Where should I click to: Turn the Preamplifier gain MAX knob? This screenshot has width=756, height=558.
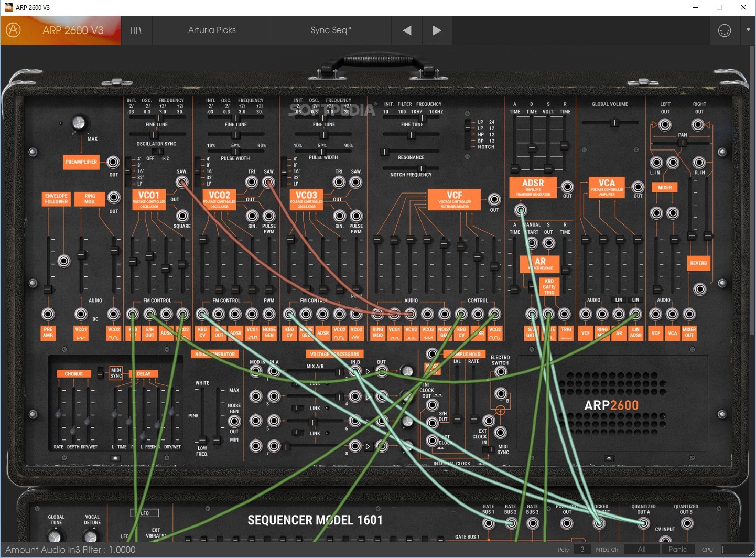click(x=79, y=123)
